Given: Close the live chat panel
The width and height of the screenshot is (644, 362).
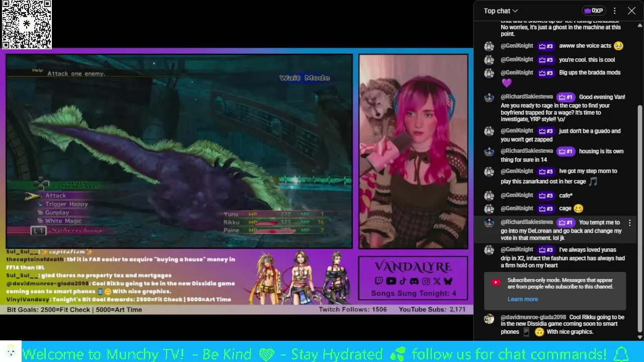Looking at the screenshot, I should tap(631, 11).
